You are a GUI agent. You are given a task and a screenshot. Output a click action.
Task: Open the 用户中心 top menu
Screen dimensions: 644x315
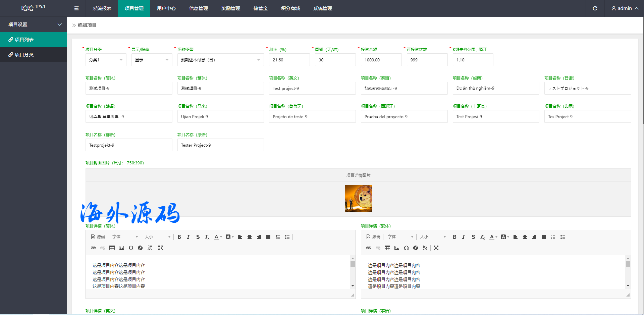166,8
